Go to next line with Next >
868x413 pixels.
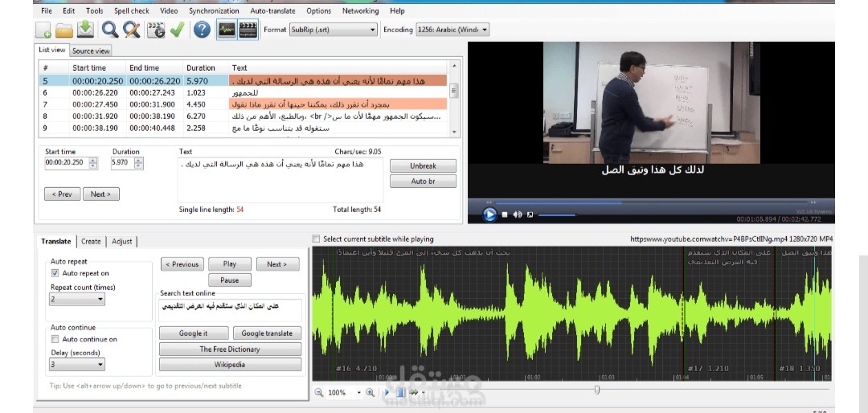pyautogui.click(x=100, y=194)
